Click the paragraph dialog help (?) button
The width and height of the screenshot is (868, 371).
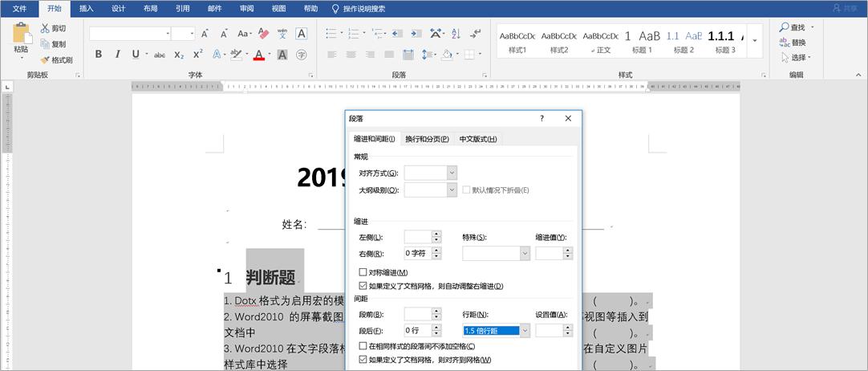[x=542, y=119]
